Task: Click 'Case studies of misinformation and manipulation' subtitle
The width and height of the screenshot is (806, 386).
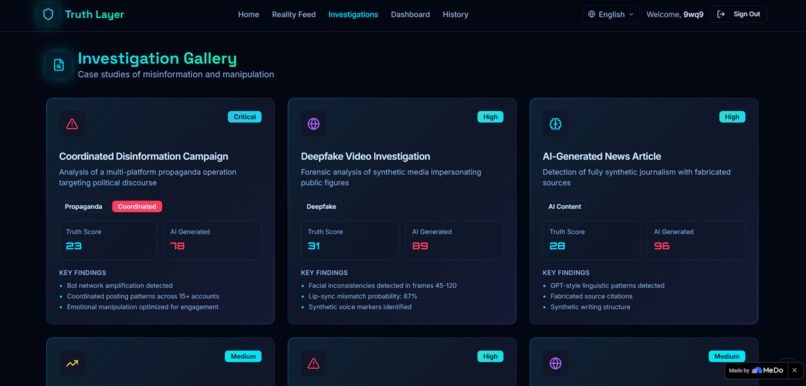Action: pos(176,75)
